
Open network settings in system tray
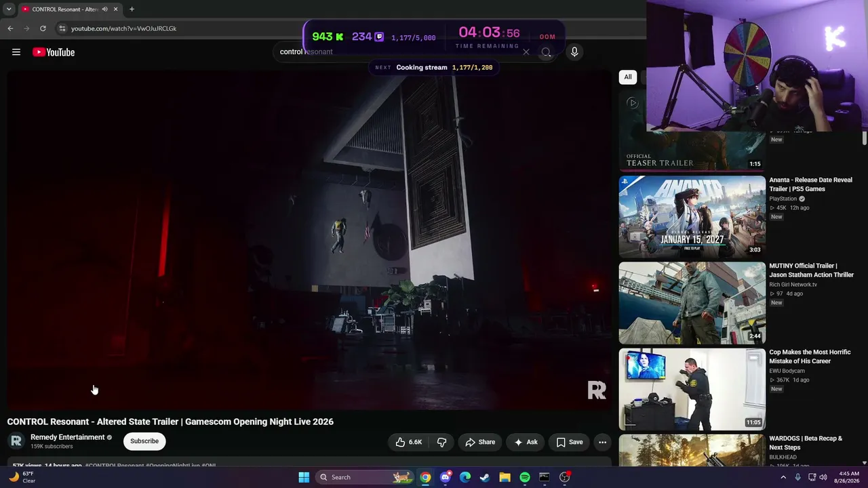[x=812, y=477]
